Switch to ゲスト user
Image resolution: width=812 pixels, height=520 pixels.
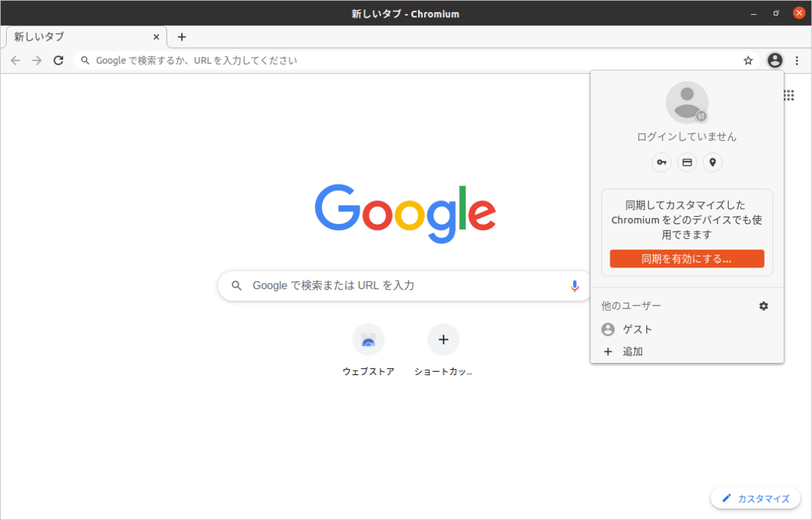point(687,329)
